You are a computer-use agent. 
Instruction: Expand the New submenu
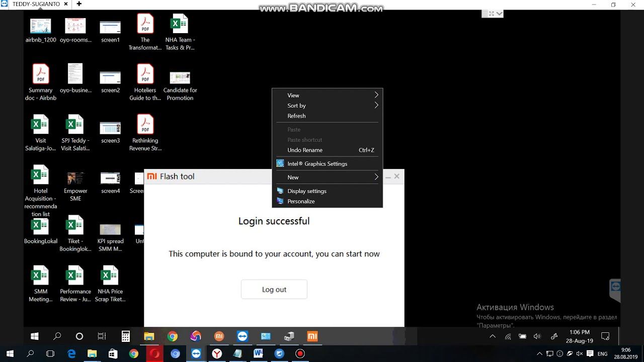(327, 177)
